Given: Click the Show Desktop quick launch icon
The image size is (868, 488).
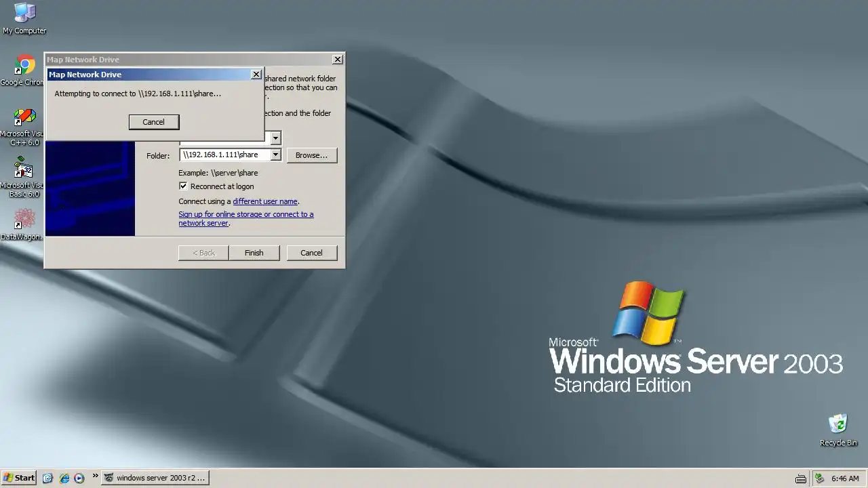Looking at the screenshot, I should (47, 478).
